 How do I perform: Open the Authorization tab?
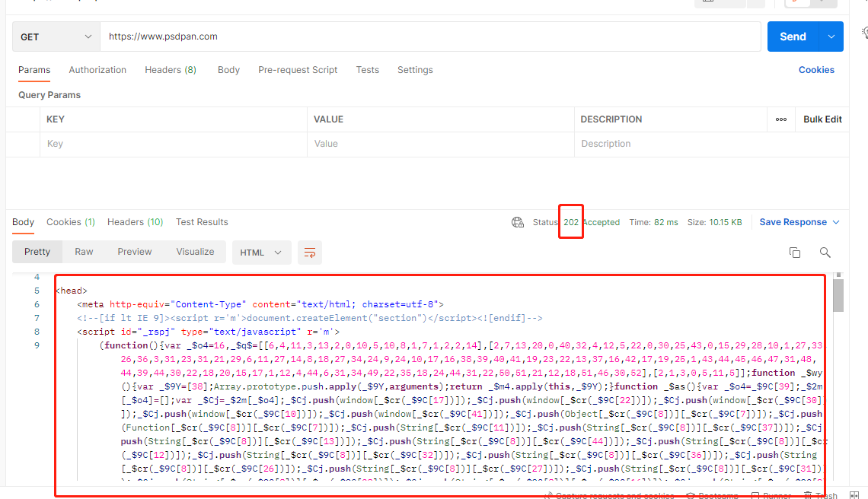click(97, 70)
